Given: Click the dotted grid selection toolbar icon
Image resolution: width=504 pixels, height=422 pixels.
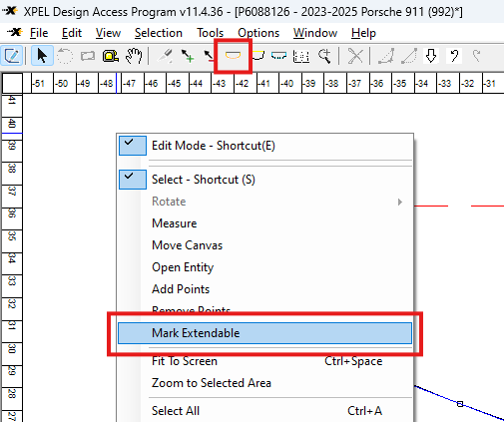Looking at the screenshot, I should click(x=301, y=56).
